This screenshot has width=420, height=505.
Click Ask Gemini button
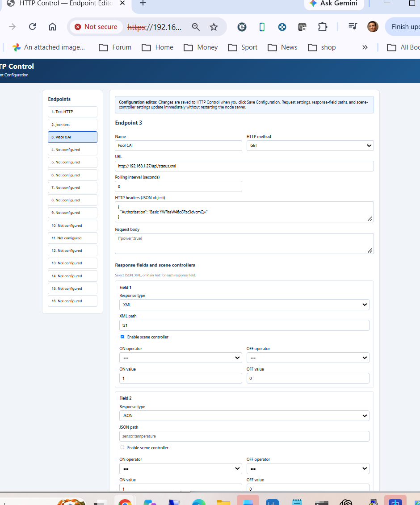click(x=334, y=4)
